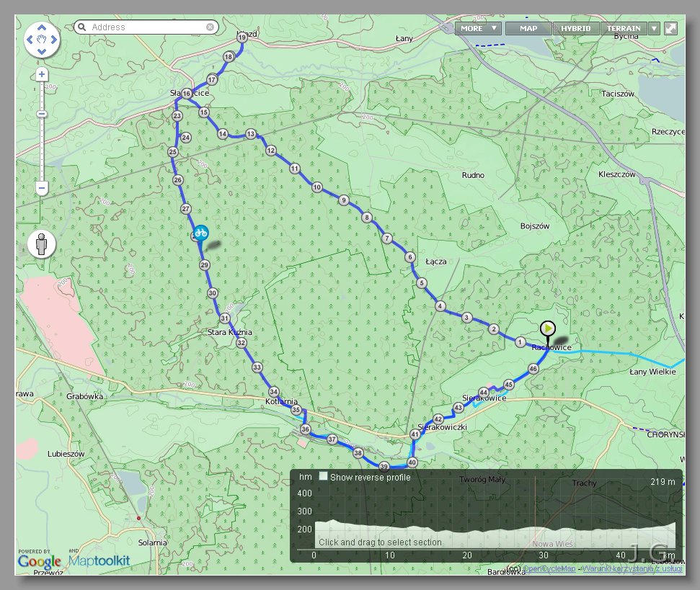Switch to TERRAIN view
This screenshot has height=590, width=700.
[x=623, y=29]
